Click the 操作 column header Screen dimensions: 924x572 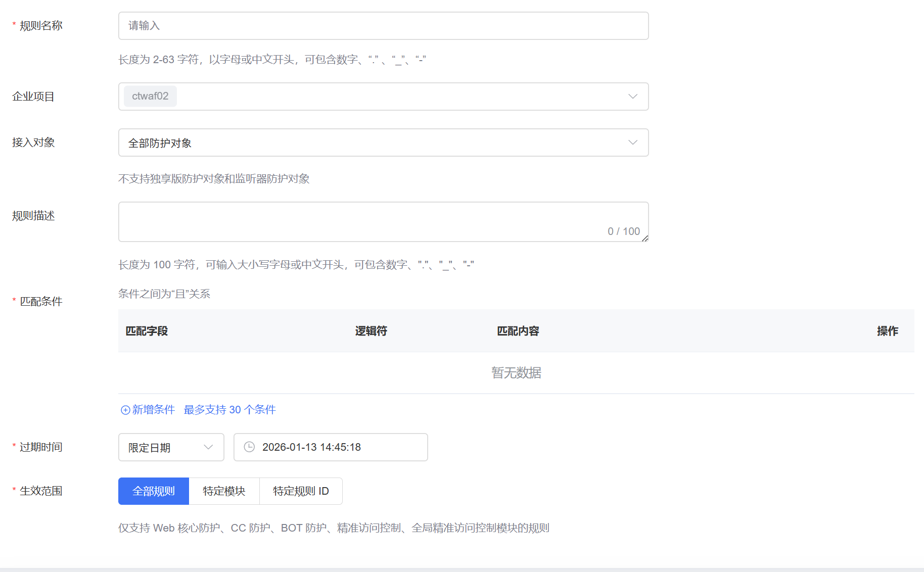tap(887, 331)
